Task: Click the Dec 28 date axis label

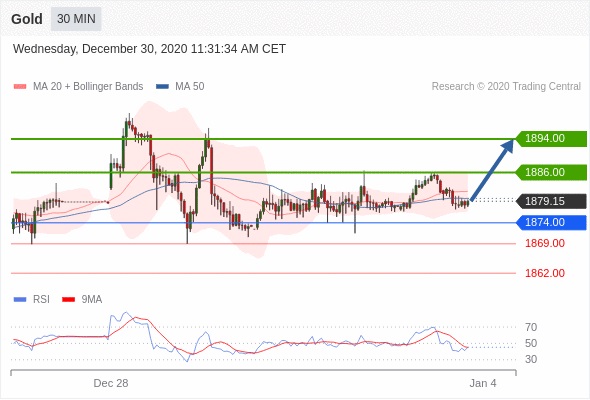Action: point(111,383)
